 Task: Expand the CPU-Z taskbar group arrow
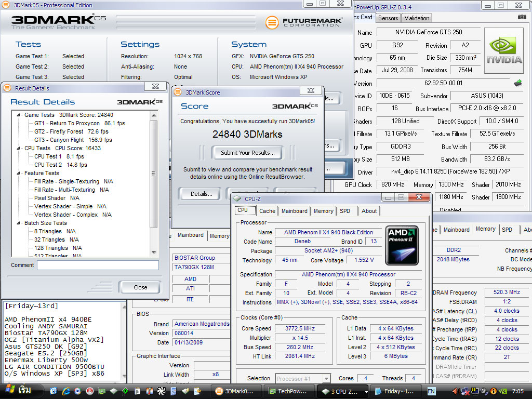pos(366,392)
